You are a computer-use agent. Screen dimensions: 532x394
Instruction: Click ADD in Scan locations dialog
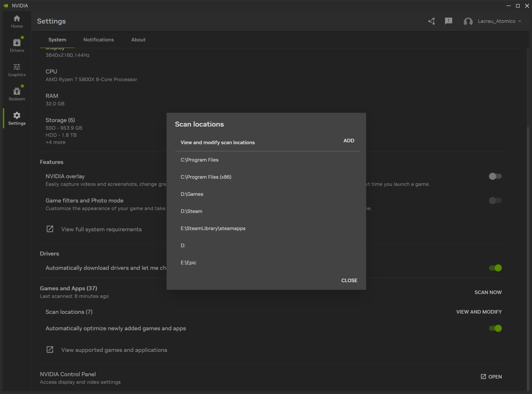coord(349,141)
